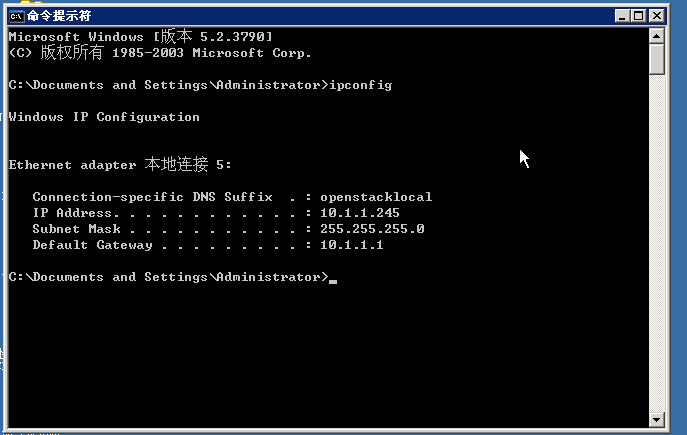Close the 命令提示符 window

tap(657, 16)
